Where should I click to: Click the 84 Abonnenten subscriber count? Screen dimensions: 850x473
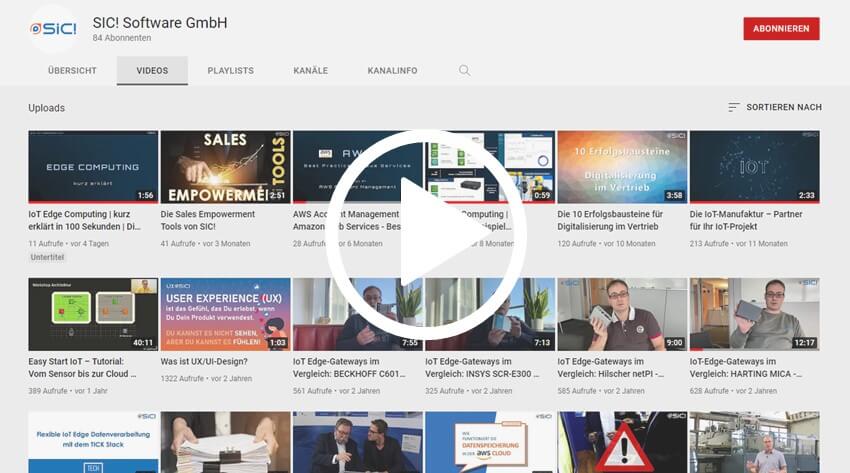[122, 38]
